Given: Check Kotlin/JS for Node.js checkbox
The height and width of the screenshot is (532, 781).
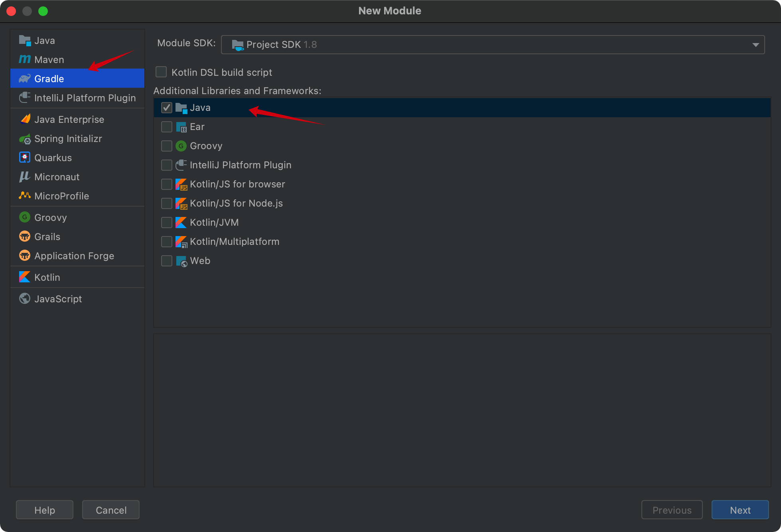Looking at the screenshot, I should click(167, 203).
